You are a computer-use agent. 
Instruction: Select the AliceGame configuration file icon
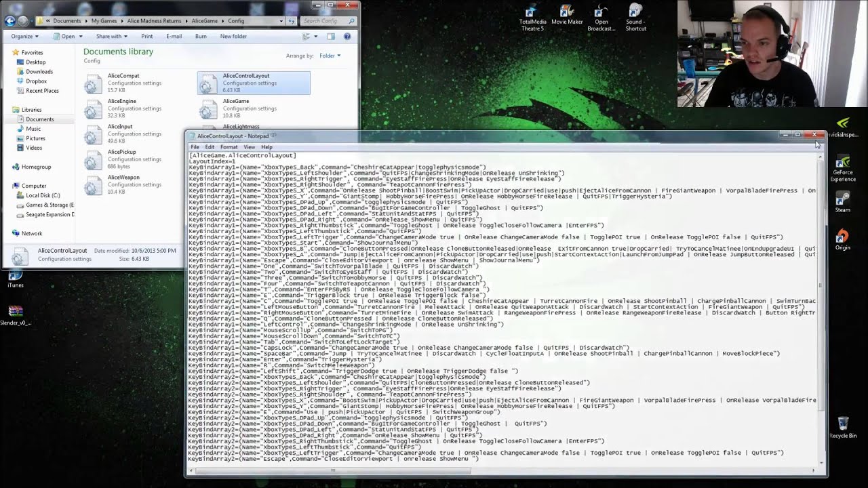coord(208,109)
